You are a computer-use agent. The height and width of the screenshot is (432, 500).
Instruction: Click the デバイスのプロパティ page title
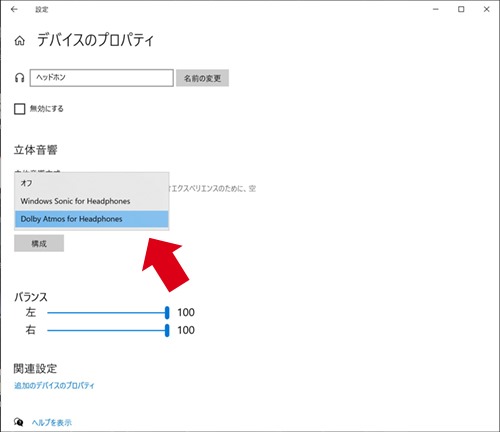95,40
